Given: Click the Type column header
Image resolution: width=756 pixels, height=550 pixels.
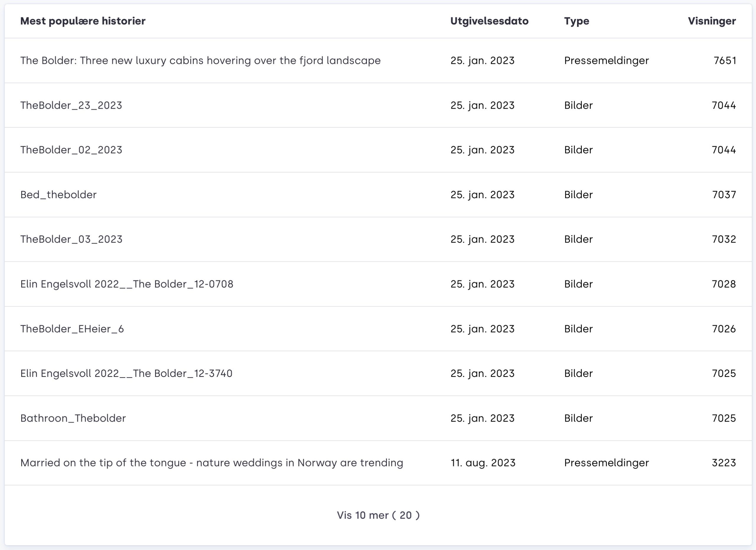Looking at the screenshot, I should tap(576, 21).
